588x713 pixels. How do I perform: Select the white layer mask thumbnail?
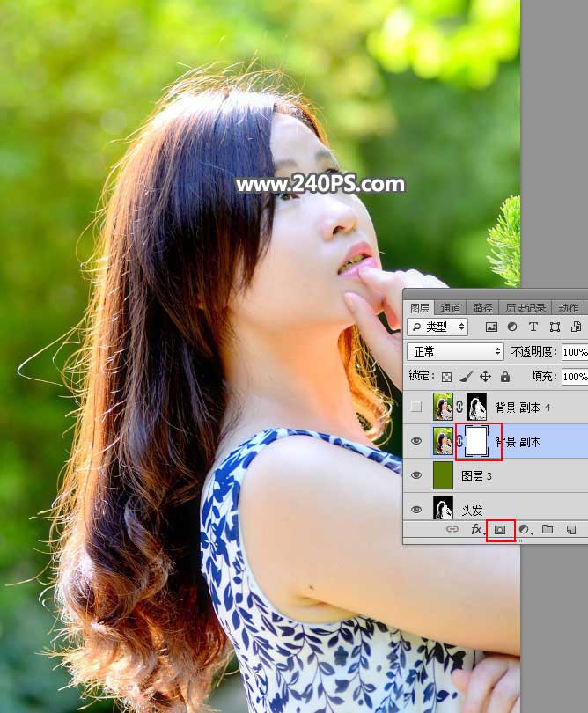coord(477,442)
